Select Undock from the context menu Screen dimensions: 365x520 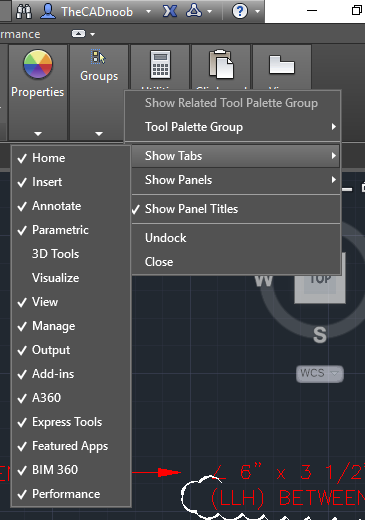[235, 238]
